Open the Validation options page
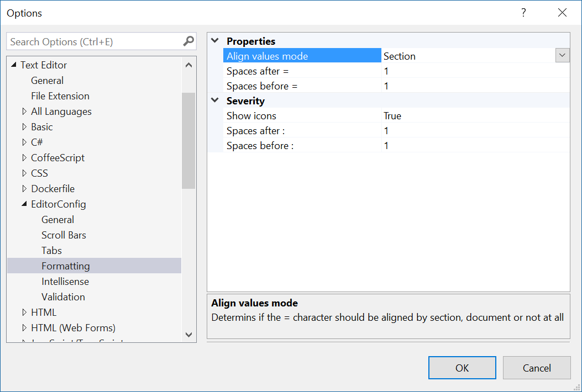 point(63,297)
